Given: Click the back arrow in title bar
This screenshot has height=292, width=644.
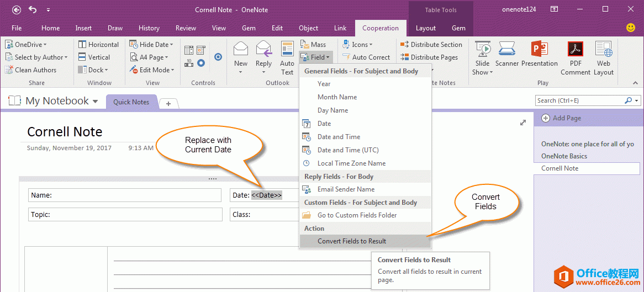Looking at the screenshot, I should [x=17, y=9].
